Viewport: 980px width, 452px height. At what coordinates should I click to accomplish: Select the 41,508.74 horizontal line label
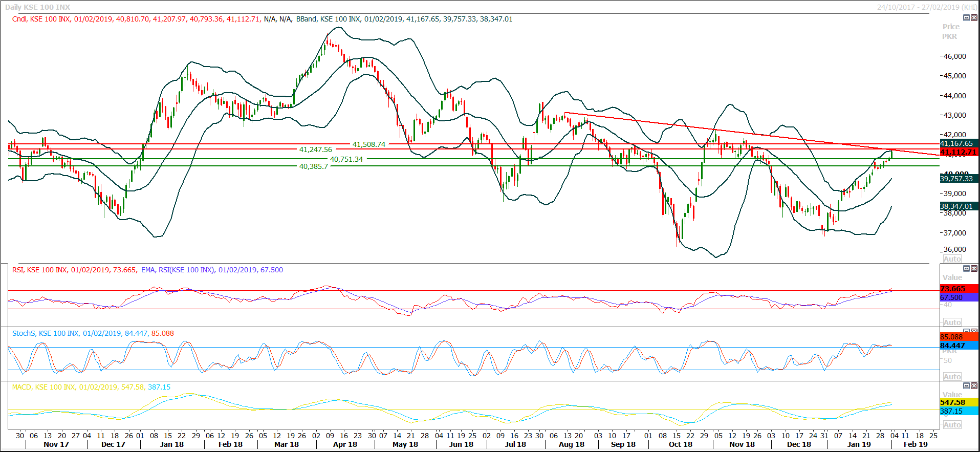tap(368, 145)
